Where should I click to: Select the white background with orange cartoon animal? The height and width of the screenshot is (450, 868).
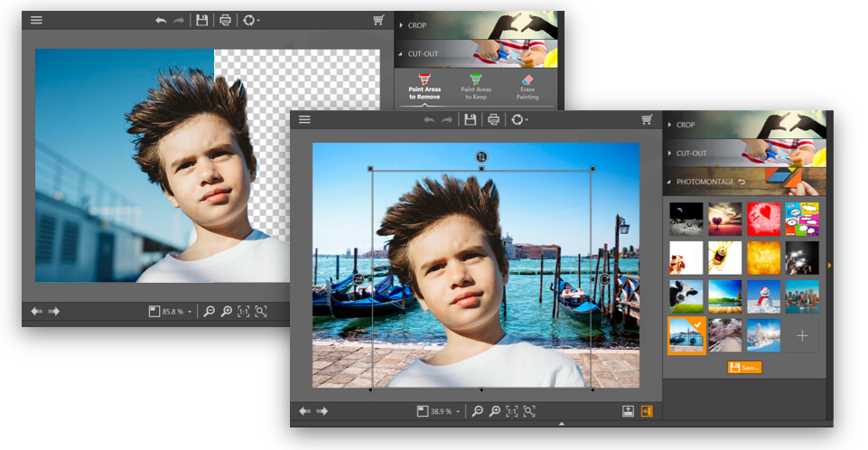[x=686, y=258]
